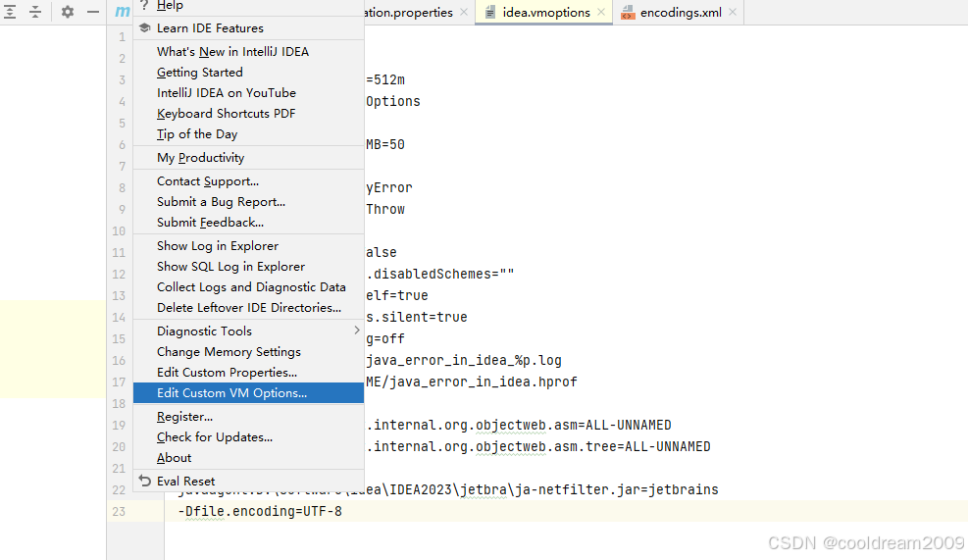Click the Collapse All toolbar icon
968x560 pixels.
35,12
